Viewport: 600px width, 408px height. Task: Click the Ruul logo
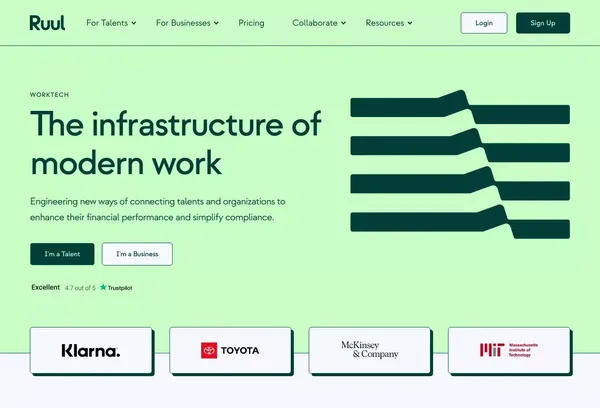click(47, 23)
